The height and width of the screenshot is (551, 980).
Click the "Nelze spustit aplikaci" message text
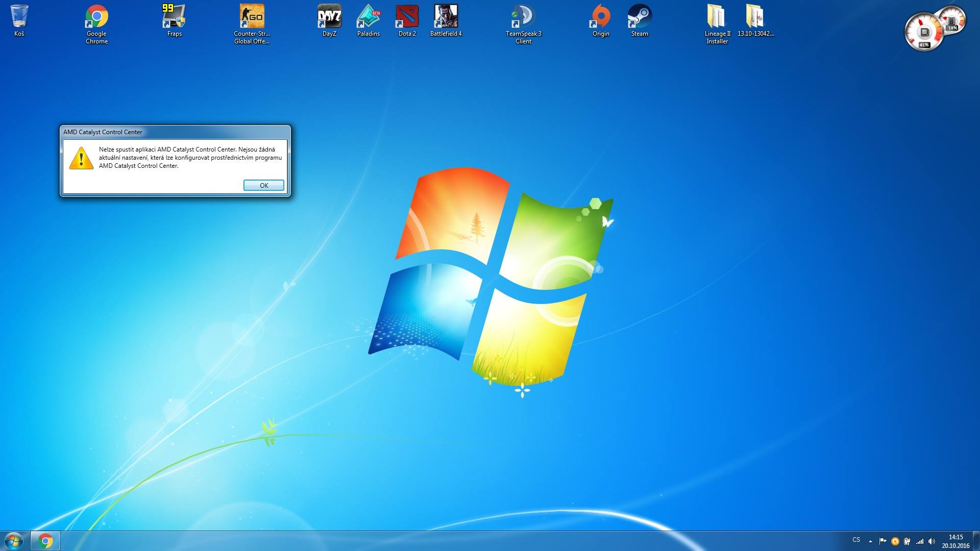pos(190,157)
